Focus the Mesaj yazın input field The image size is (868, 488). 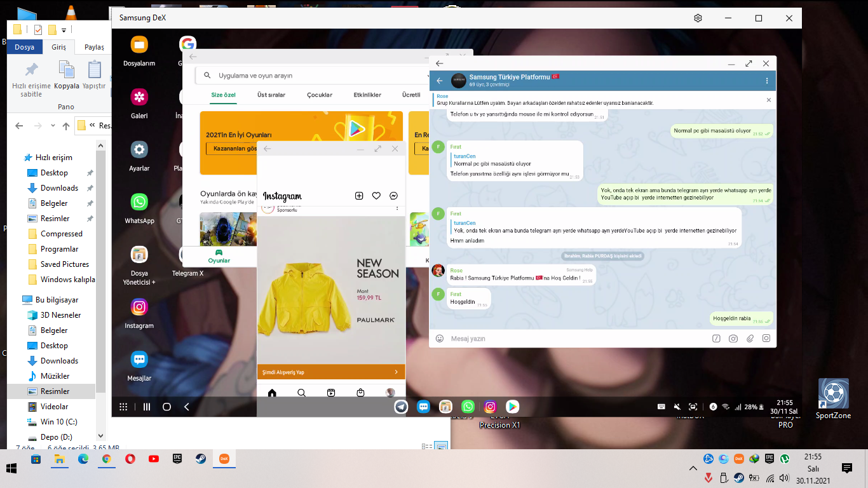pyautogui.click(x=578, y=339)
